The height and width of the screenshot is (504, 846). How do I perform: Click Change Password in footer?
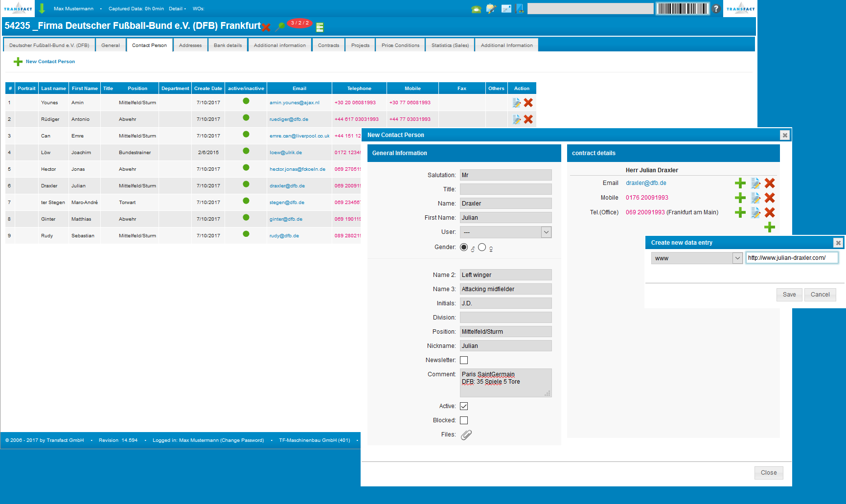pyautogui.click(x=242, y=440)
